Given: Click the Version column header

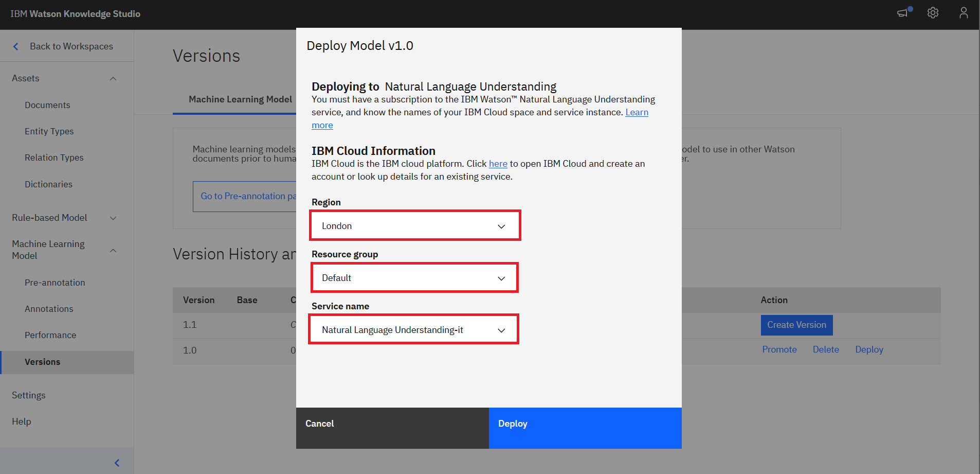Looking at the screenshot, I should tap(198, 300).
